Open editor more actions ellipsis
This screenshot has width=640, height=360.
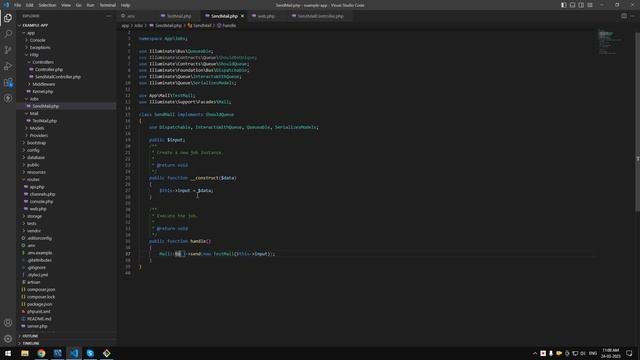pos(633,16)
